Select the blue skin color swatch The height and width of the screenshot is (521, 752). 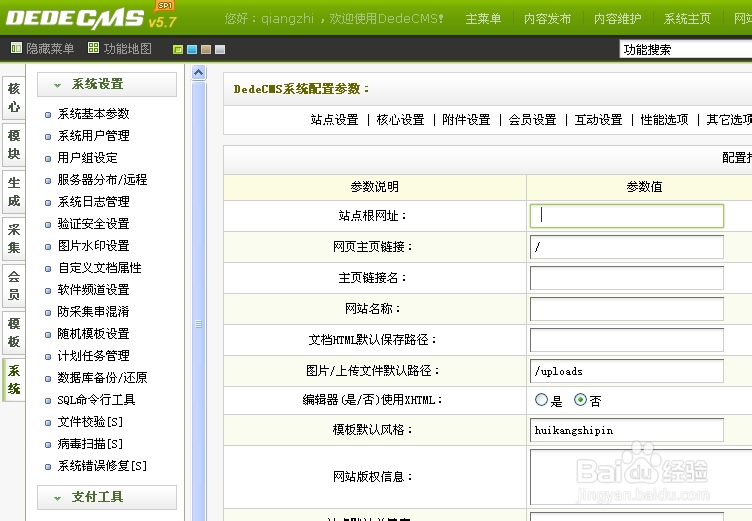pos(192,49)
